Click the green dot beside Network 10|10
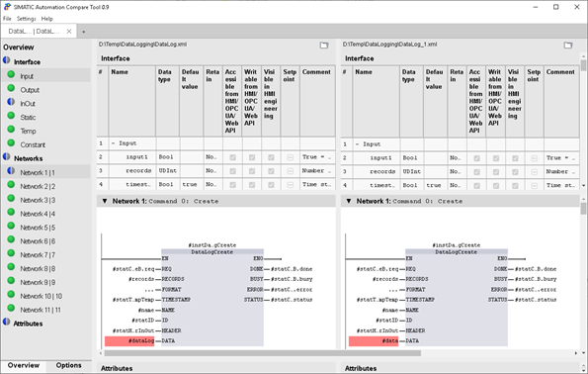The width and height of the screenshot is (588, 374). [11, 295]
